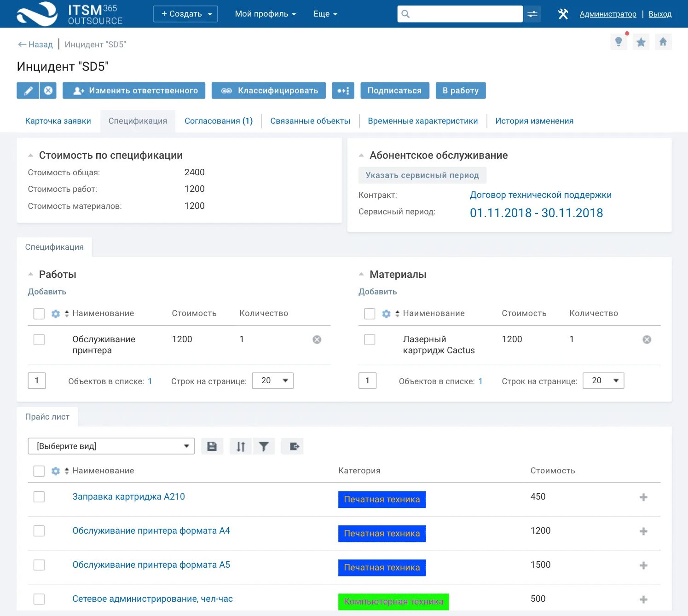Viewport: 688px width, 616px height.
Task: Open the 'Еще' menu
Action: 324,14
